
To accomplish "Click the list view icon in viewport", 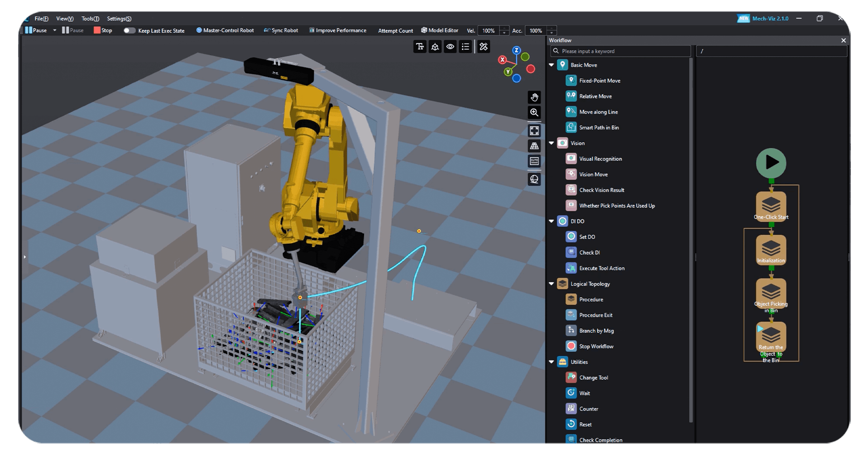I will tap(465, 47).
